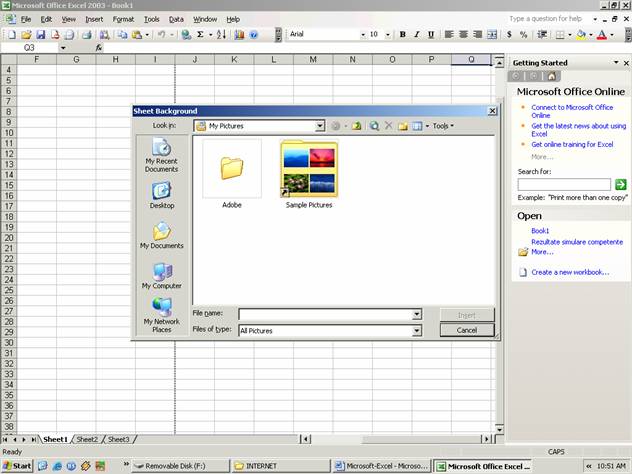Open the Views dropdown arrow in dialog

[427, 126]
